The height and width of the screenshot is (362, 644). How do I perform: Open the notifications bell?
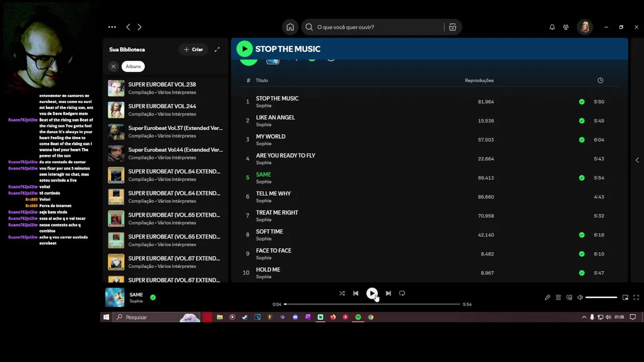tap(552, 27)
